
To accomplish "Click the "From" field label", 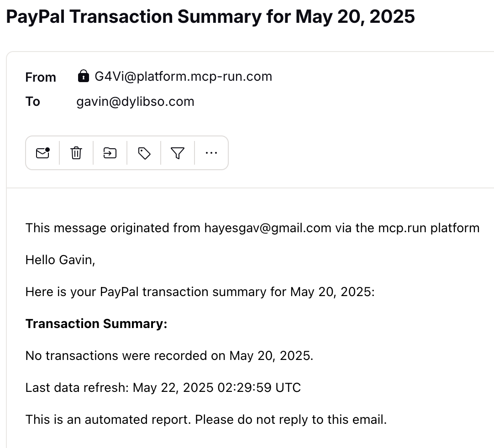I will (41, 77).
